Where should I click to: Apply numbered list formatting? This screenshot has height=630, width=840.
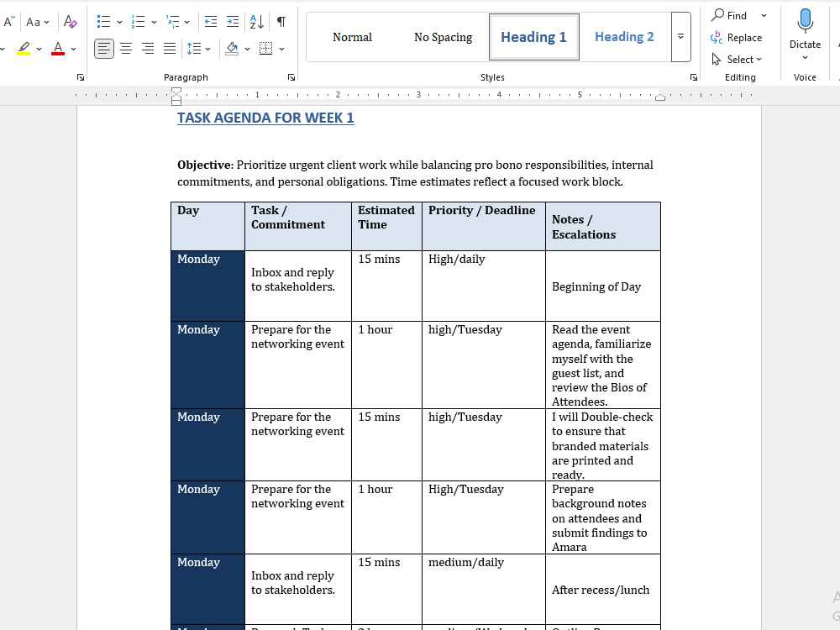(x=139, y=22)
